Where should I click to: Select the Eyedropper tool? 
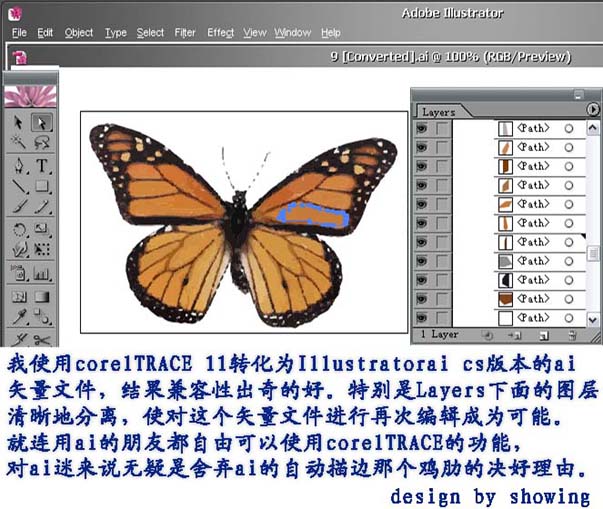[18, 317]
